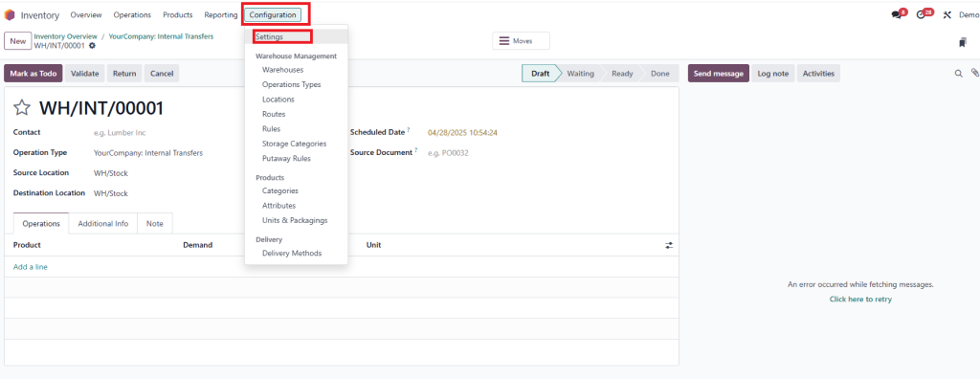Click the bookmark icon at top right
Image resolution: width=980 pixels, height=379 pixels.
pos(962,42)
